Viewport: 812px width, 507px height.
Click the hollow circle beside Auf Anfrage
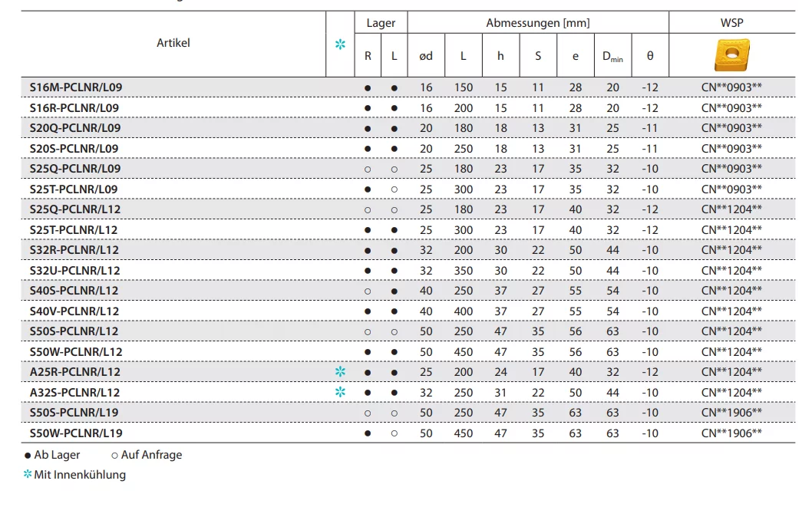click(x=114, y=455)
